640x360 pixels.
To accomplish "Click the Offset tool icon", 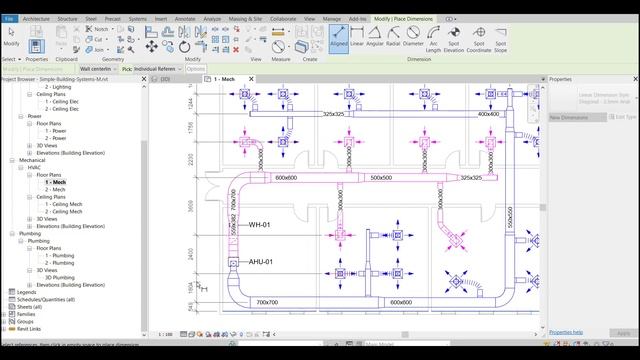I will (x=167, y=31).
